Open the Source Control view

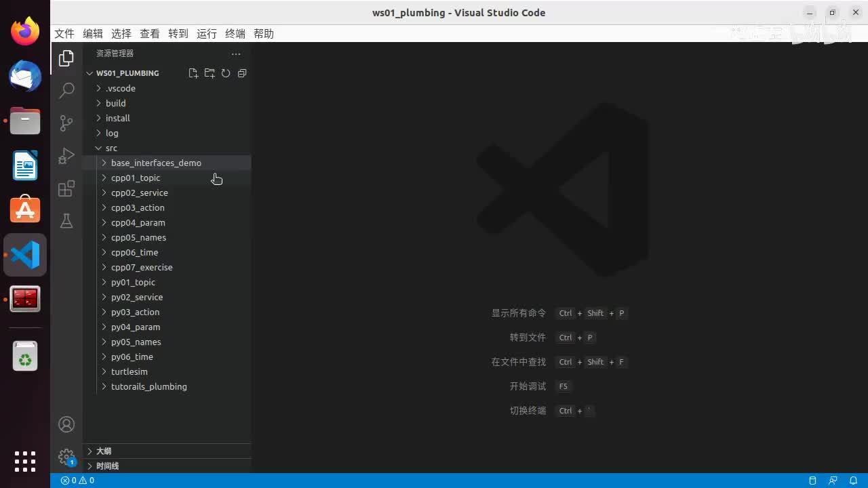(x=66, y=123)
